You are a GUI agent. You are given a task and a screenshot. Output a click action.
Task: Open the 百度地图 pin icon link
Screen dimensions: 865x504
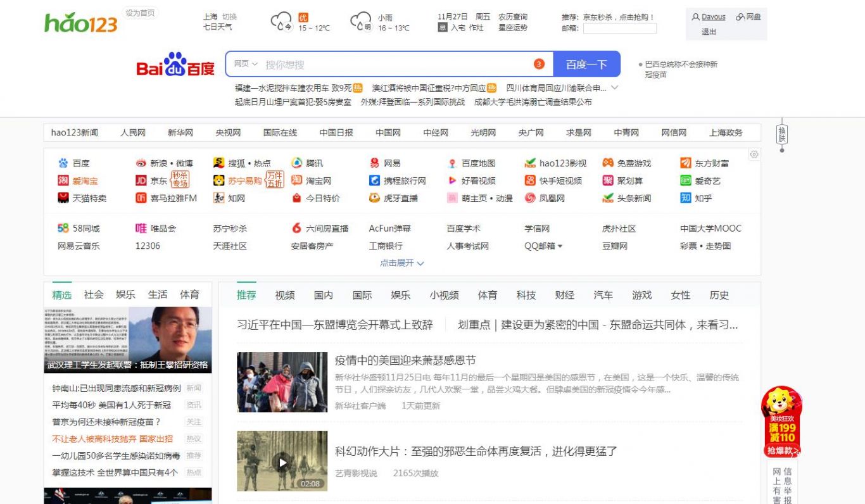pos(452,163)
